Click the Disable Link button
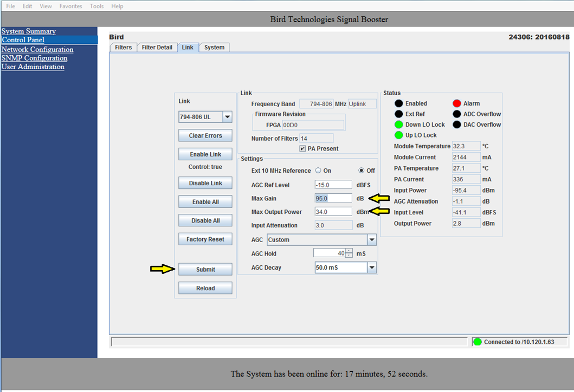This screenshot has height=392, width=574. (x=205, y=183)
